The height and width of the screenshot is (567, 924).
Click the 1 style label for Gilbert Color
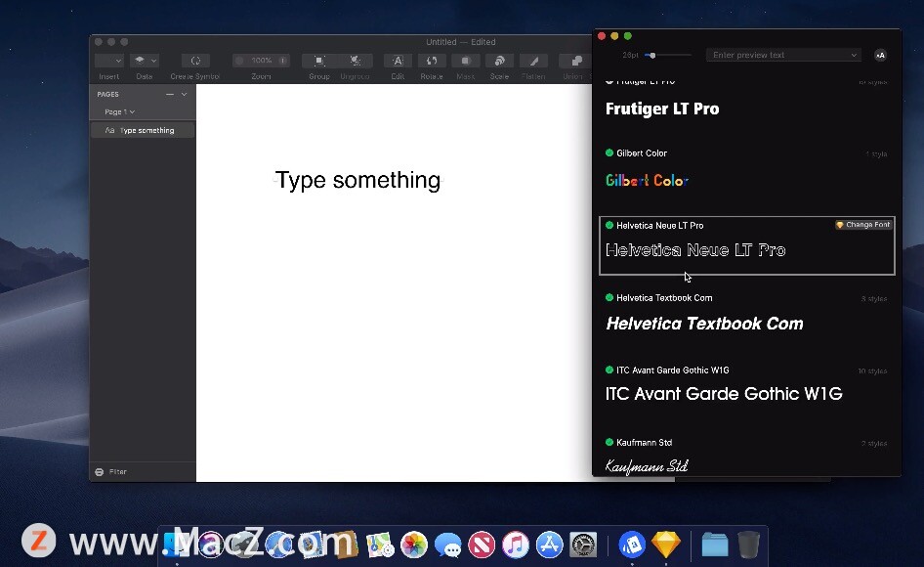876,154
